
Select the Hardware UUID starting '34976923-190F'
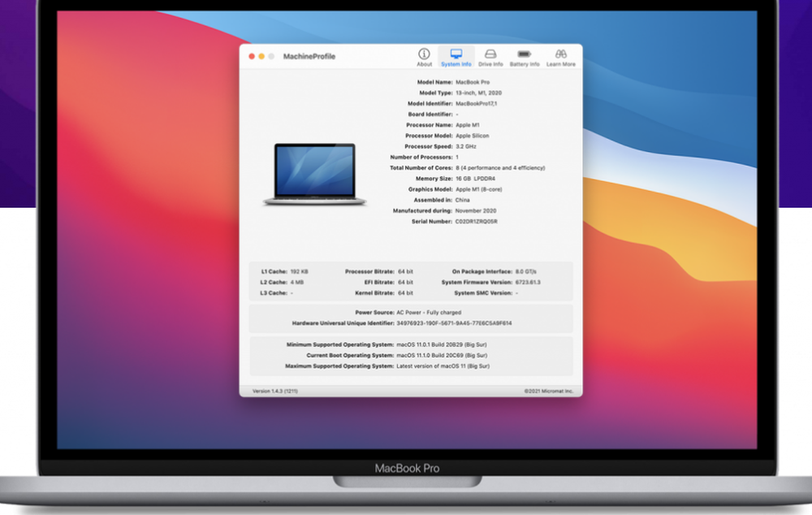tap(454, 323)
